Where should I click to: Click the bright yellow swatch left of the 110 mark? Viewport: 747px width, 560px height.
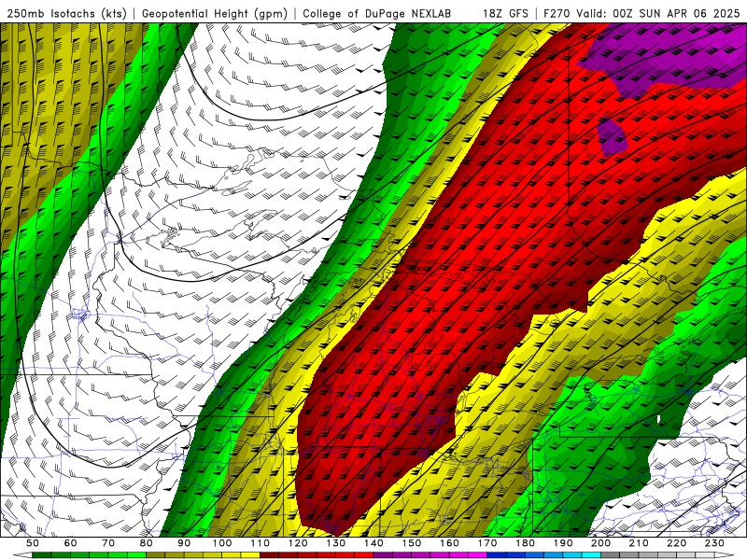pyautogui.click(x=250, y=555)
